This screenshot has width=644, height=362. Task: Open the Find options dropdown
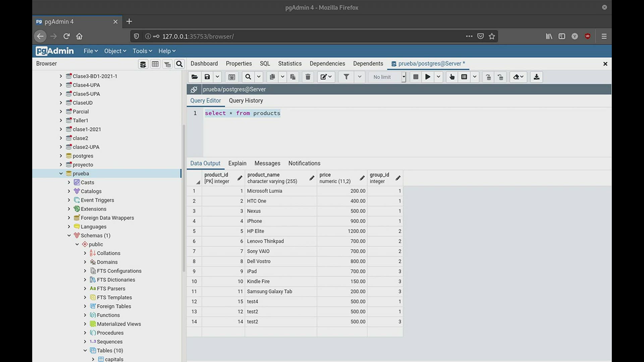[x=259, y=77]
